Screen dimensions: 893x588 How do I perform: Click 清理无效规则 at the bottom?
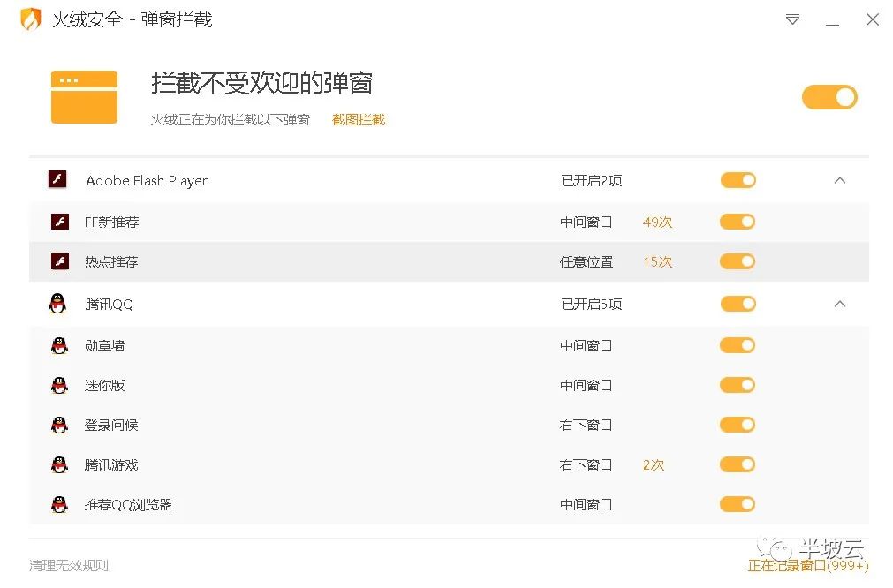pos(69,565)
